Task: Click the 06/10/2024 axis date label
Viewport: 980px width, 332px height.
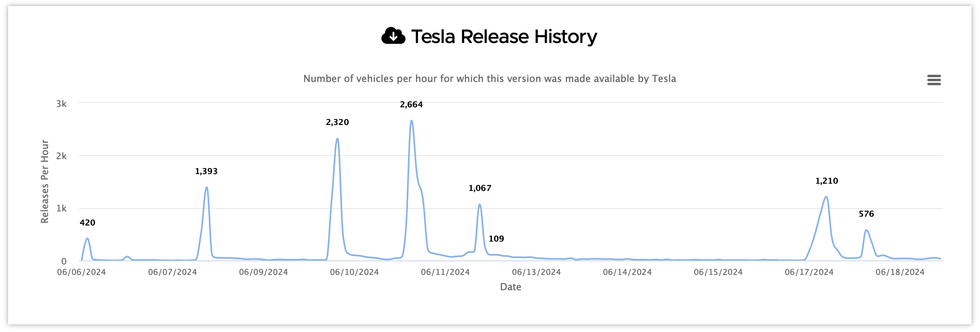Action: point(354,272)
